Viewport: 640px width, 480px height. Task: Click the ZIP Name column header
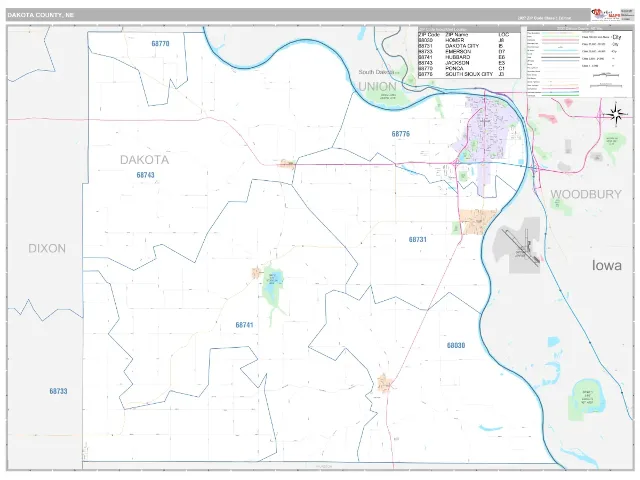pos(456,35)
